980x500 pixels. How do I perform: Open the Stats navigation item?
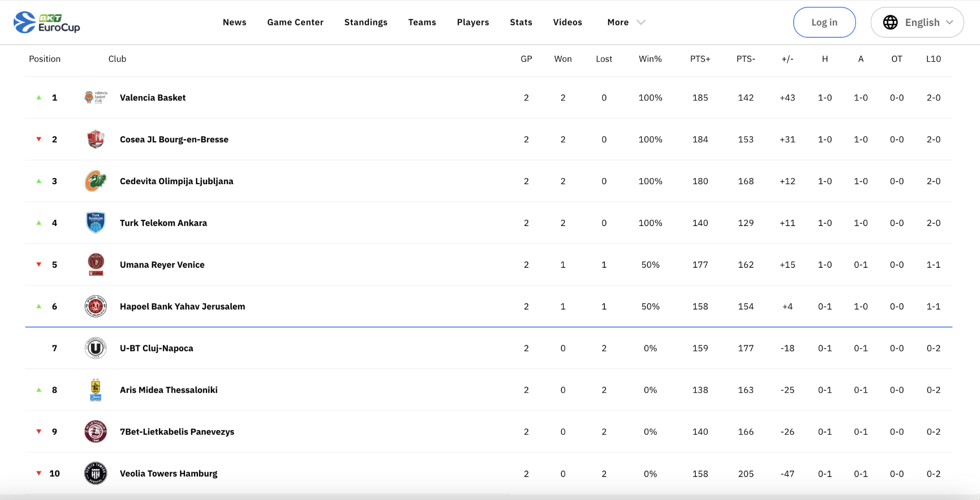point(521,22)
